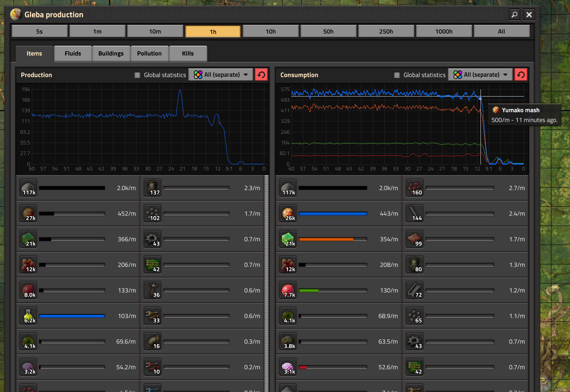Select the pellets icon with count 65 consumed
The height and width of the screenshot is (392, 570).
pos(415,316)
